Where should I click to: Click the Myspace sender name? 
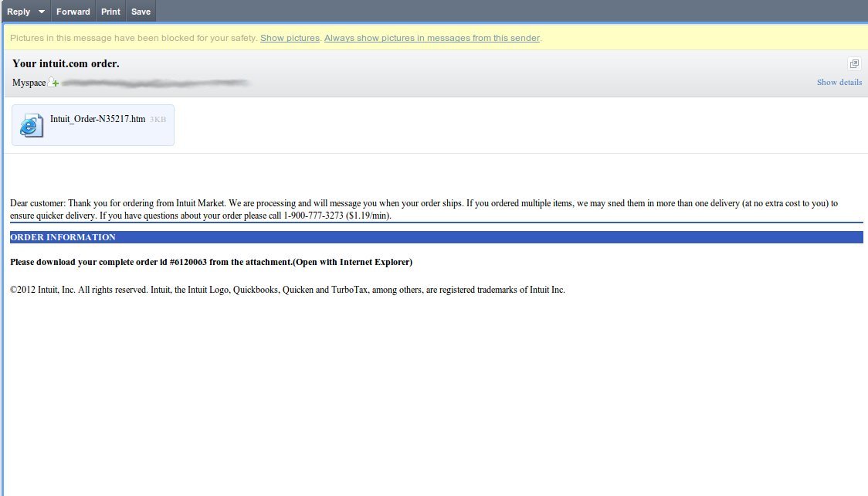coord(29,83)
